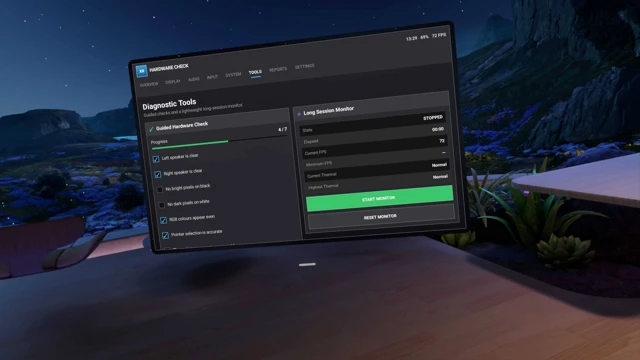640x360 pixels.
Task: Switch to the Overview tab
Action: click(149, 84)
